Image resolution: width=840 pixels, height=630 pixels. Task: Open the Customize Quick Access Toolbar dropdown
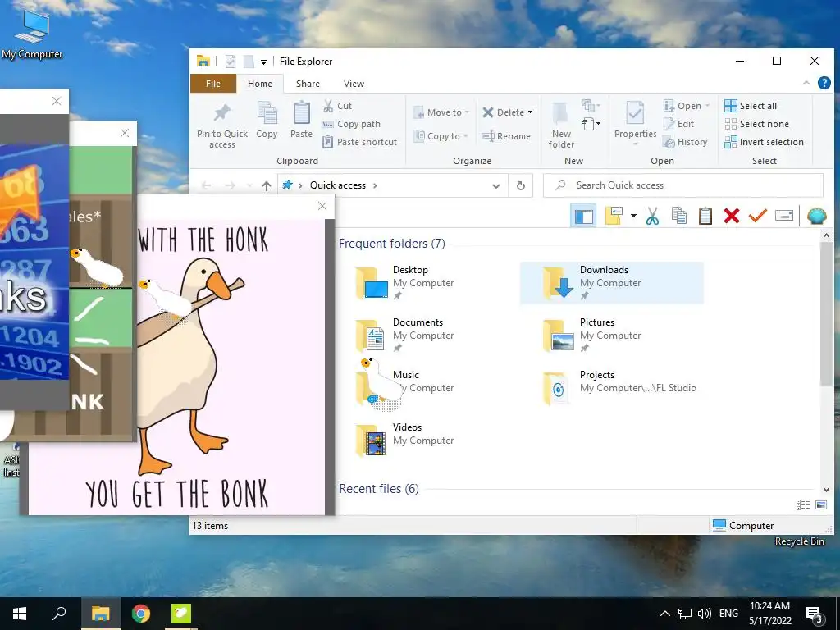coord(263,62)
